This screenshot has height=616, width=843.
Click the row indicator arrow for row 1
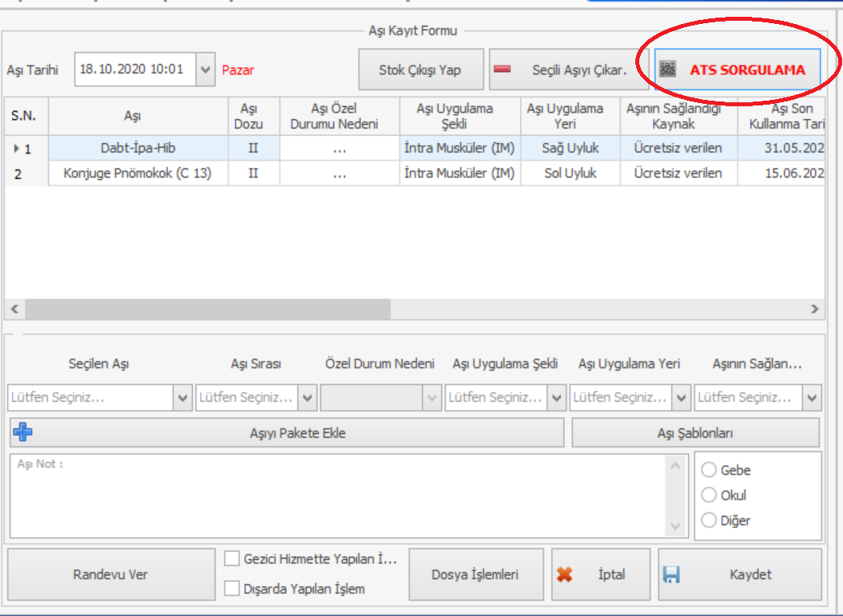tap(17, 149)
